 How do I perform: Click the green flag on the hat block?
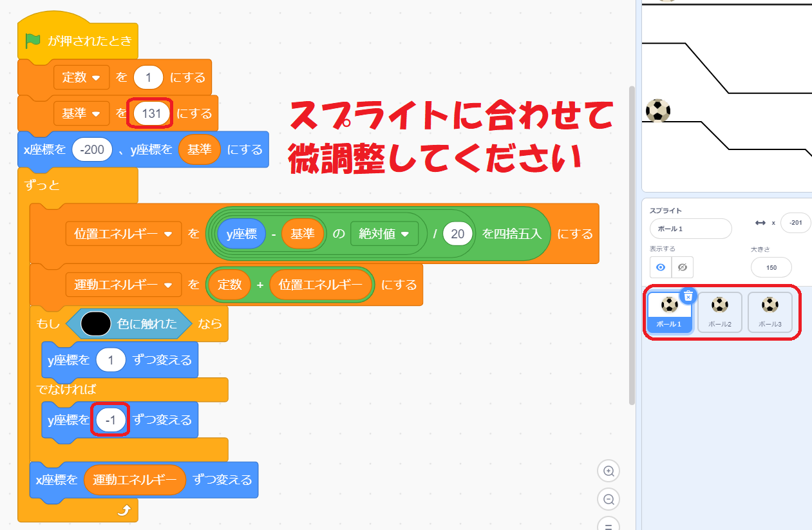[x=33, y=41]
